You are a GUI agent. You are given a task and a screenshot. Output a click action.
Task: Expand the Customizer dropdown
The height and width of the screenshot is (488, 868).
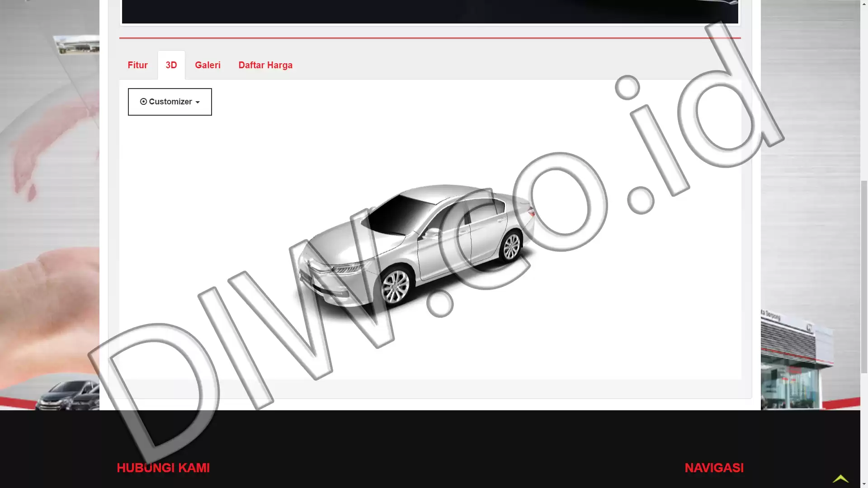click(170, 102)
